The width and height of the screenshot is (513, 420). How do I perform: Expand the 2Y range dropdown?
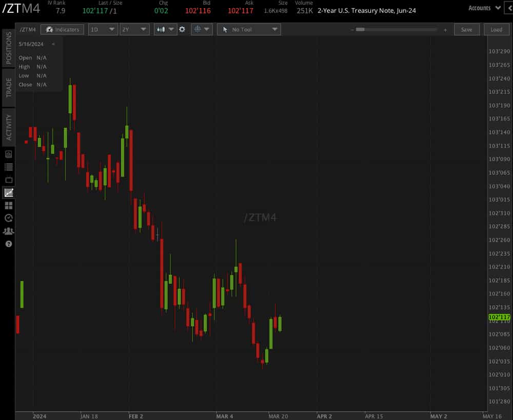click(134, 29)
